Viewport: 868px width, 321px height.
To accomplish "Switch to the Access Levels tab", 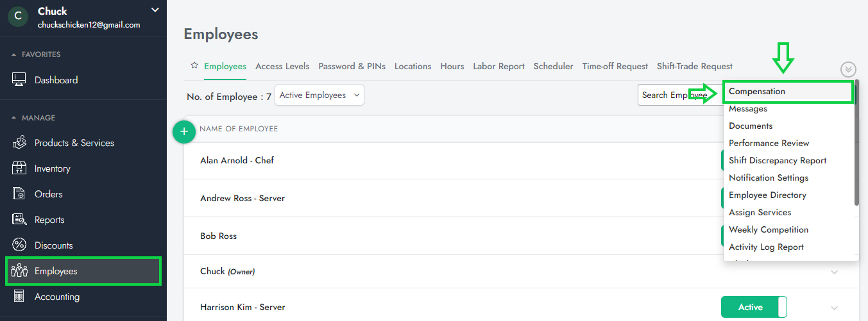I will click(282, 66).
